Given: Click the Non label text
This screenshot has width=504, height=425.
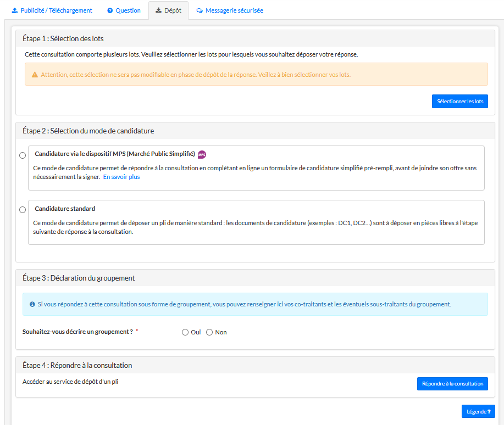Looking at the screenshot, I should 221,332.
